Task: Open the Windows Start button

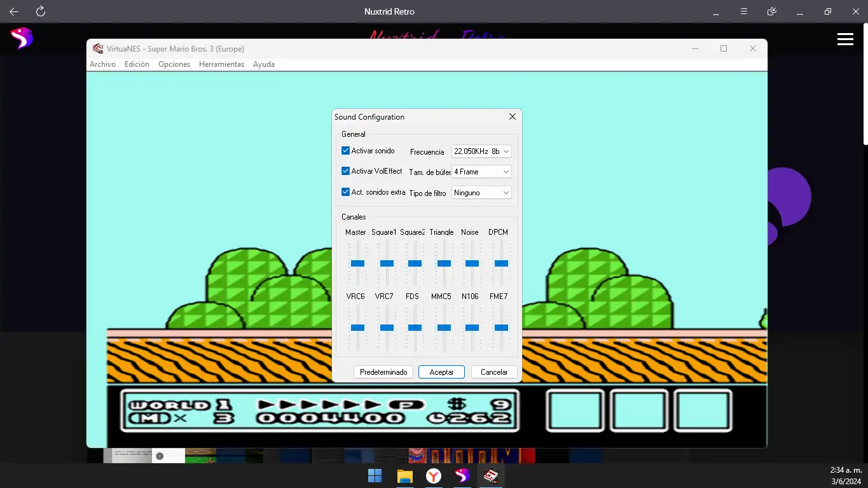Action: click(x=375, y=475)
